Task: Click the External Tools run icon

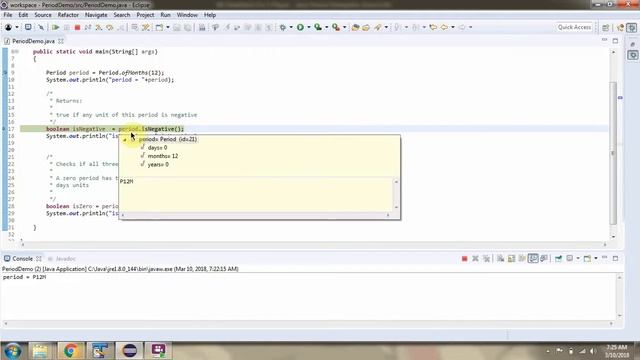Action: (x=336, y=27)
